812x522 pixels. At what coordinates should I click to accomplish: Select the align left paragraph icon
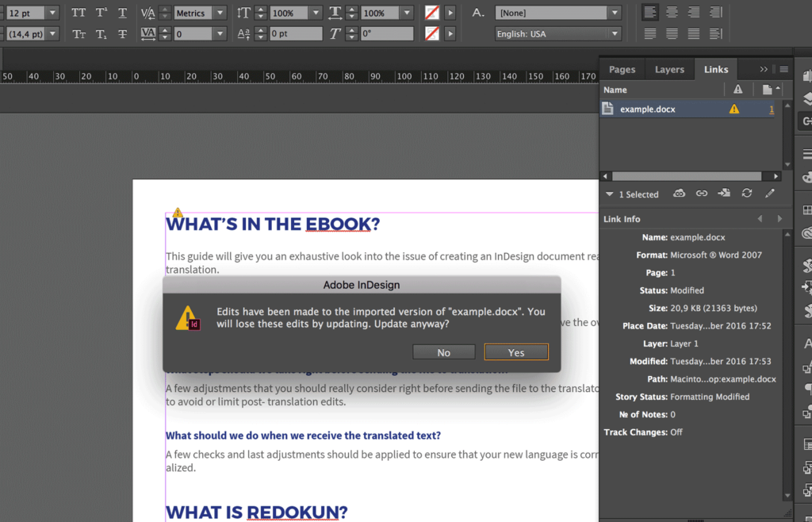tap(650, 11)
